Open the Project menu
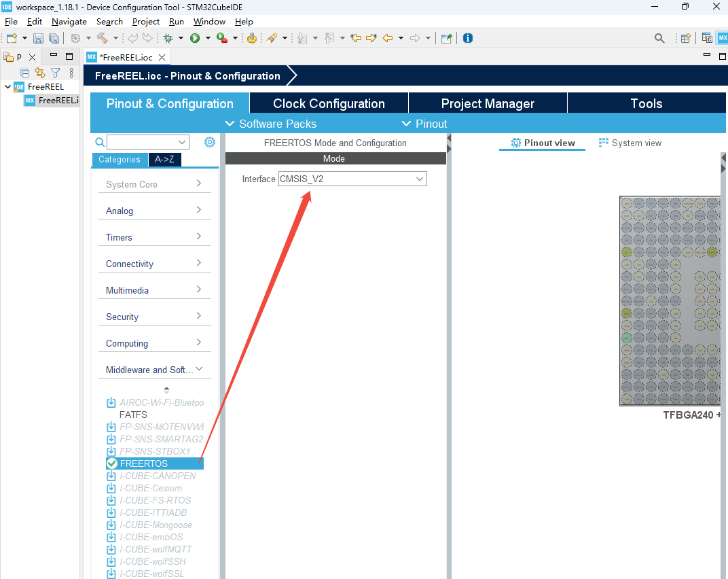The height and width of the screenshot is (579, 728). tap(146, 22)
